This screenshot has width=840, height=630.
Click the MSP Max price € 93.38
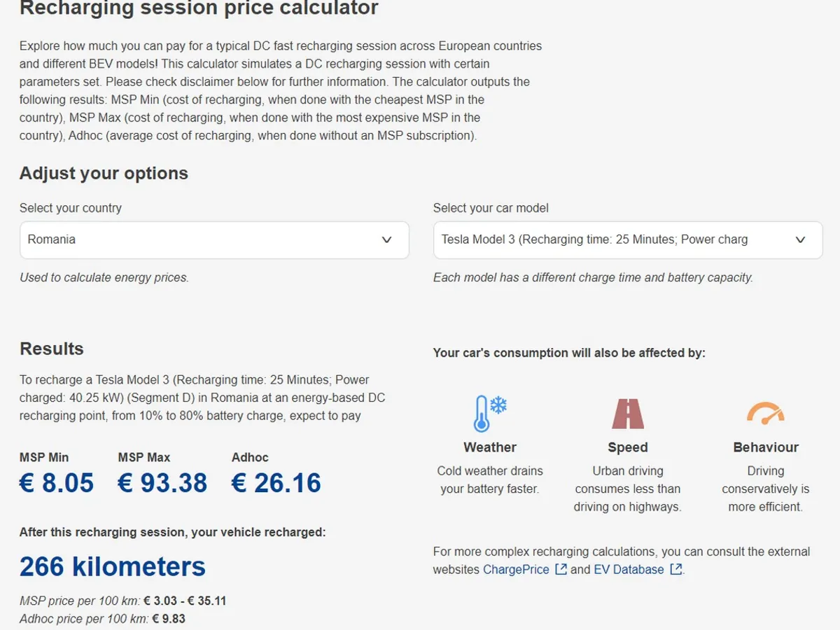tap(162, 483)
